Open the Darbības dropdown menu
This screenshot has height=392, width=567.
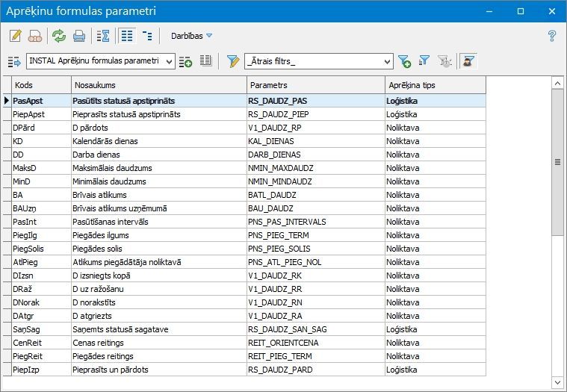[191, 36]
